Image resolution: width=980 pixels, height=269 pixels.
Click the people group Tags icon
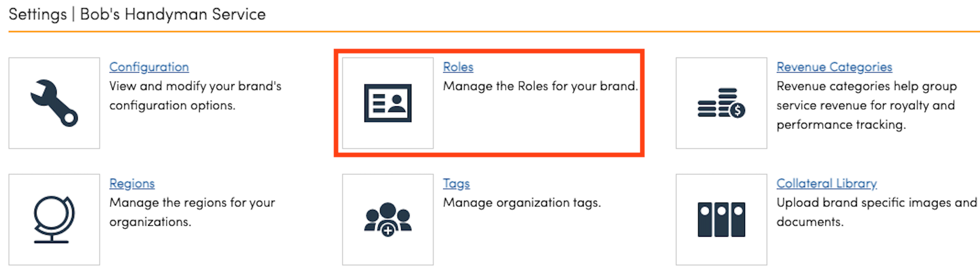387,219
